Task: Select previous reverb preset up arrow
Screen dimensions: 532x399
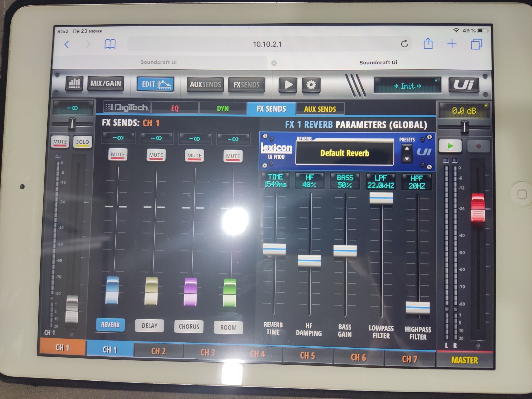Action: pos(406,149)
